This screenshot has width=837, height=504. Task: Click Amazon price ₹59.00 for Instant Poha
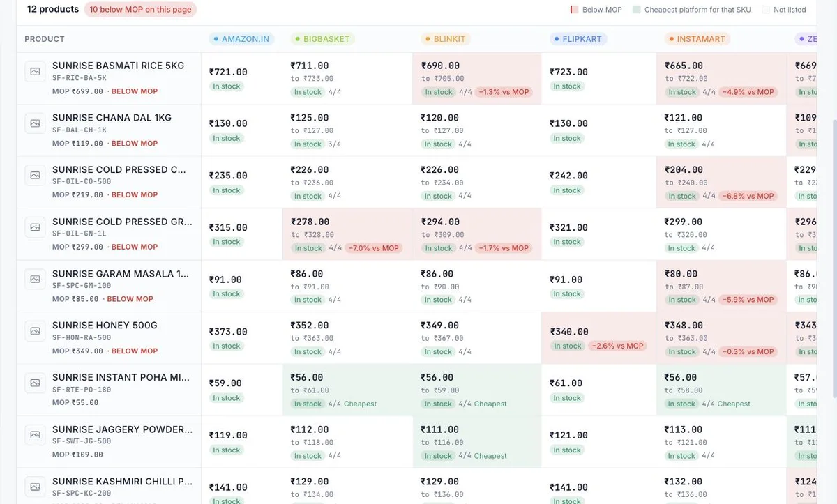[225, 383]
